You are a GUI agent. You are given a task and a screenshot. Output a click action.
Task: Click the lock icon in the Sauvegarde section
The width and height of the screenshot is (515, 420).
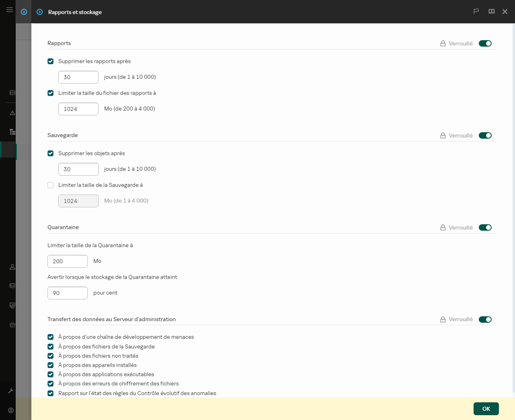click(443, 135)
